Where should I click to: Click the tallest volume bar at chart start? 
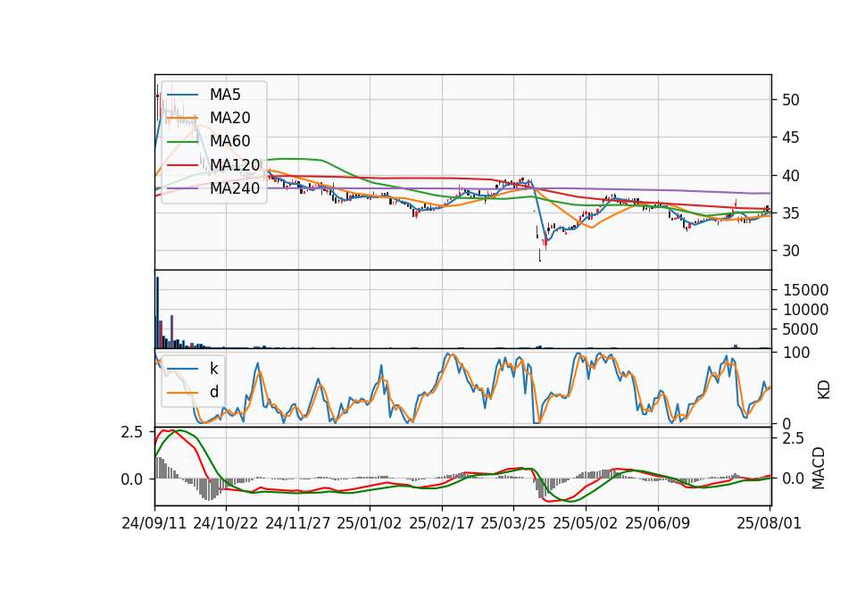[157, 312]
